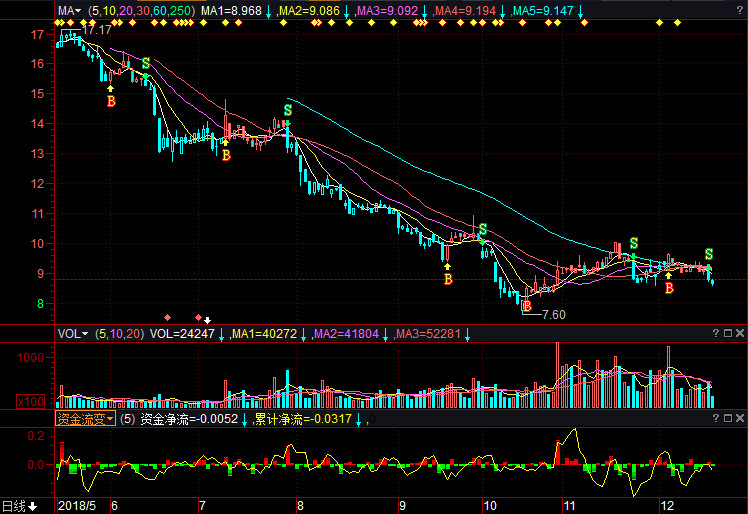This screenshot has width=748, height=514.
Task: Select the 7.60 lowest price label
Action: coord(553,314)
